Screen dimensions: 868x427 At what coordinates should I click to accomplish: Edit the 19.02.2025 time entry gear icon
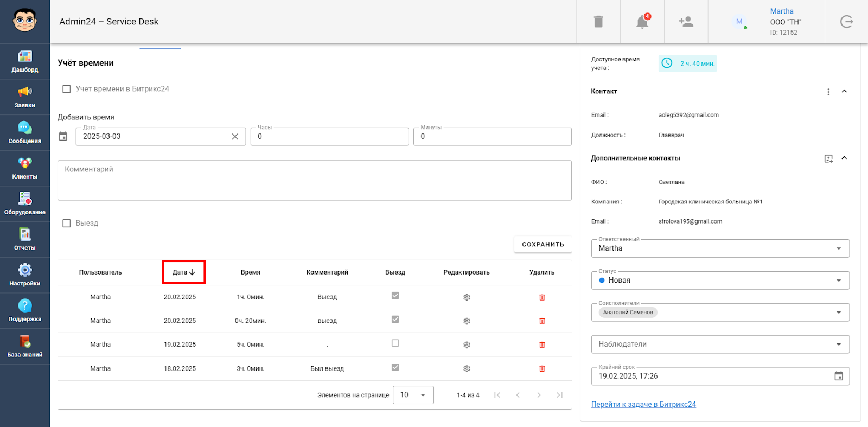tap(467, 345)
